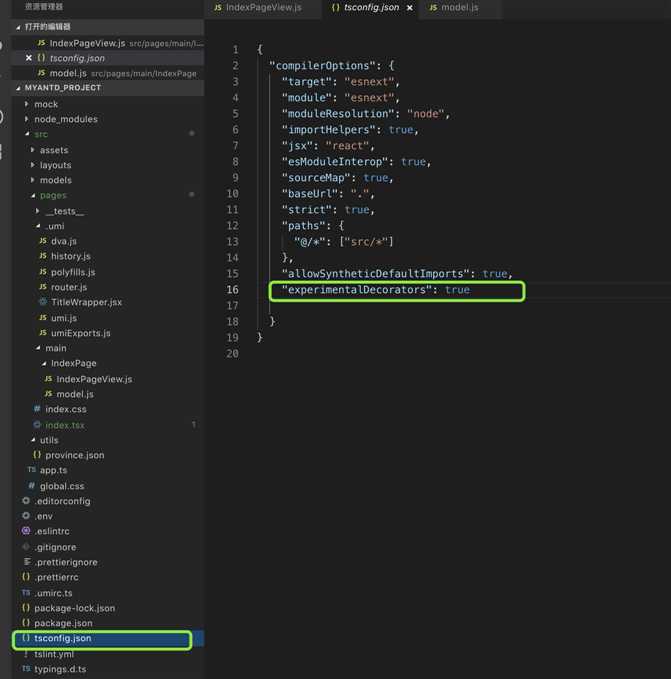
Task: Collapse the utils folder arrow
Action: point(33,440)
